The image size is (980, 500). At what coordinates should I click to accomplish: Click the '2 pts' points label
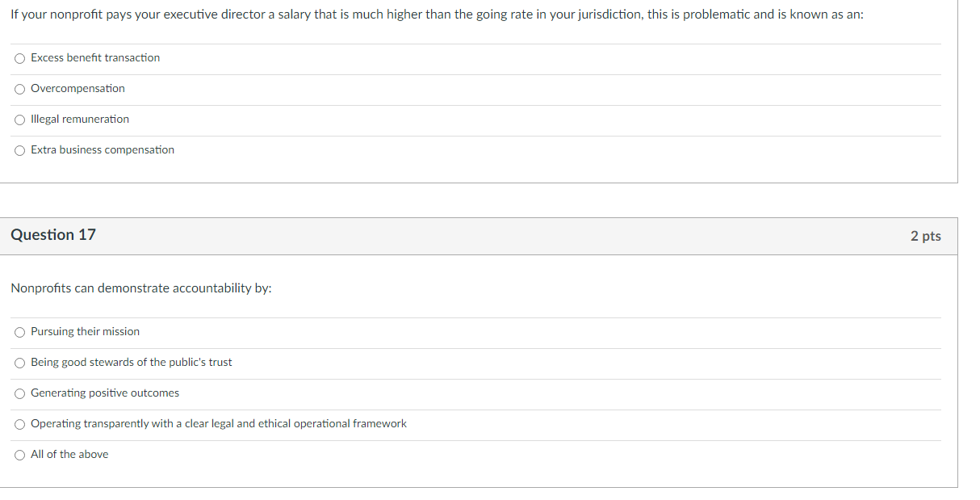coord(925,236)
